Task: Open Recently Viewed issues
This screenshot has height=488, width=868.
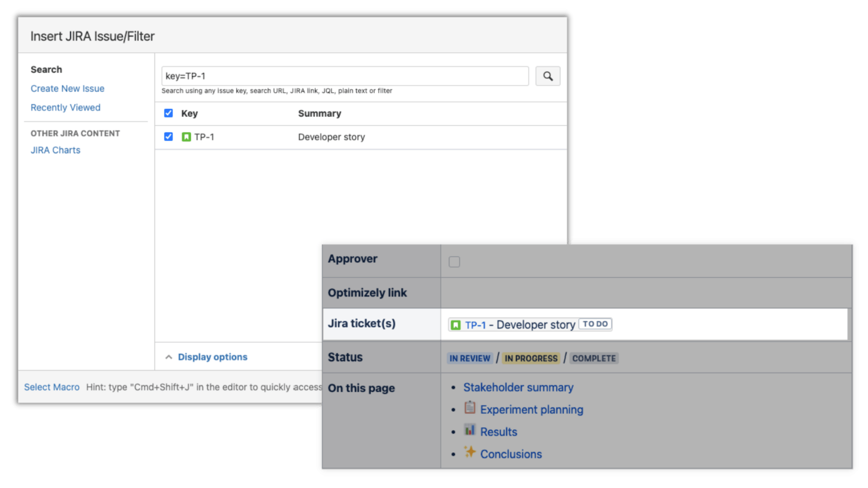Action: point(66,108)
